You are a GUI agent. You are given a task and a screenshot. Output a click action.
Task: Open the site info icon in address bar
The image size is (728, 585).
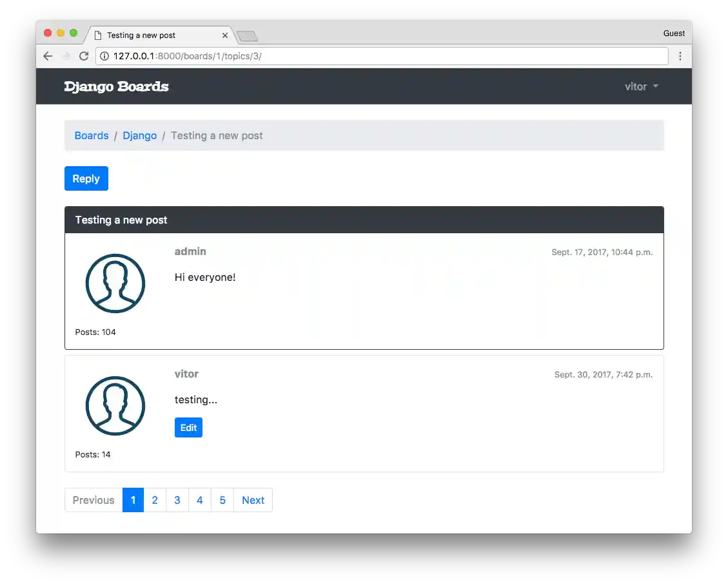[104, 56]
